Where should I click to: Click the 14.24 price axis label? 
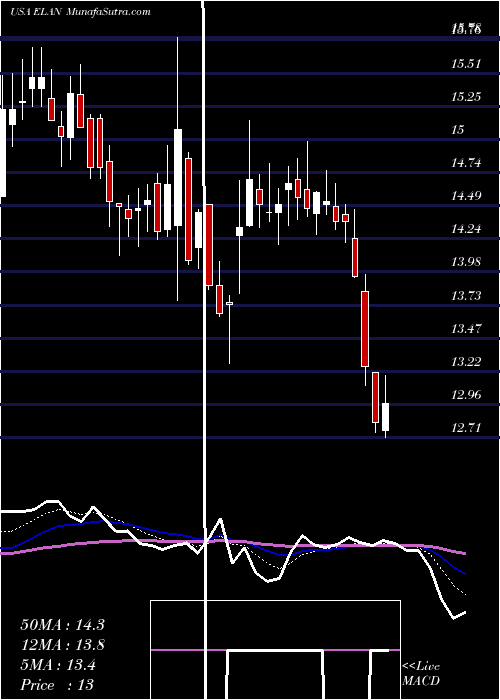[466, 229]
